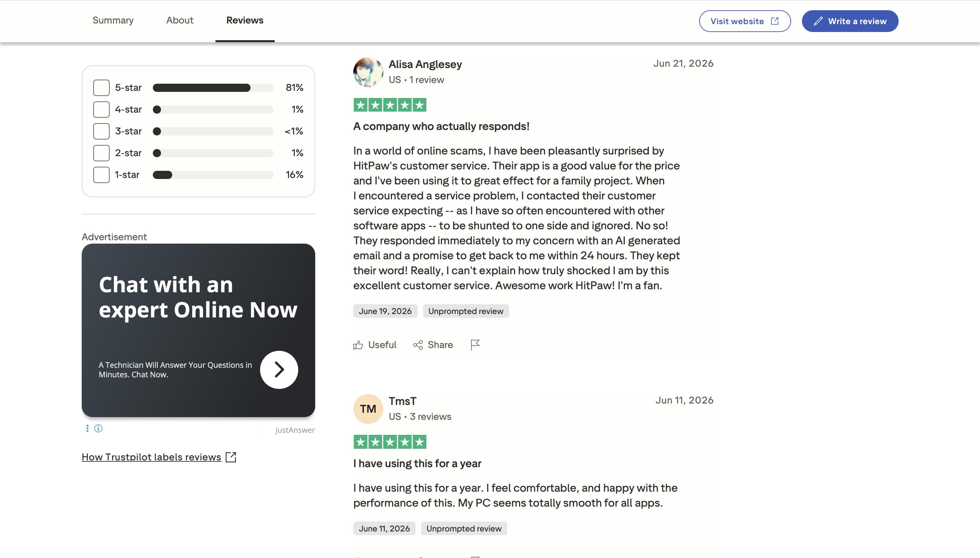
Task: Click the June 11, 2026 date tag
Action: (x=384, y=528)
